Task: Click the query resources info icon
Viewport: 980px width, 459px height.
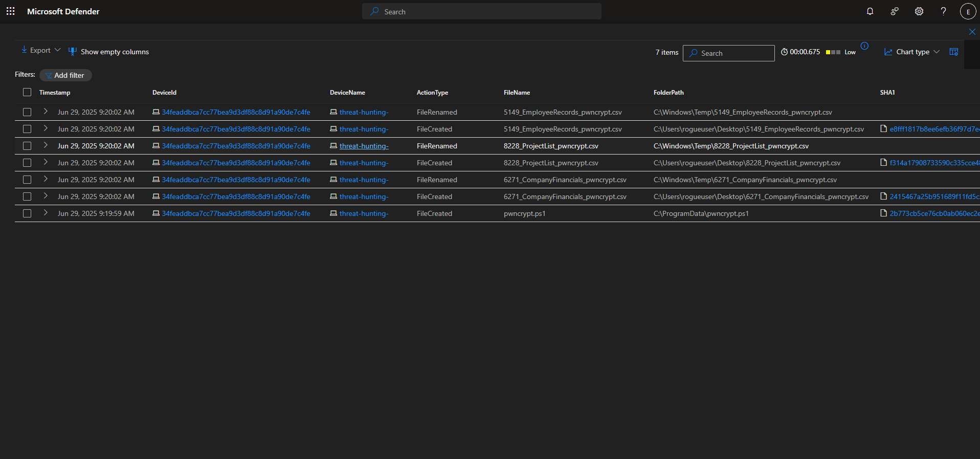Action: click(864, 46)
